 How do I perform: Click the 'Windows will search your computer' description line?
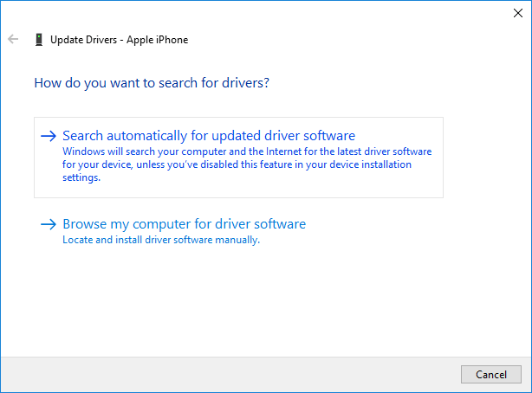246,151
